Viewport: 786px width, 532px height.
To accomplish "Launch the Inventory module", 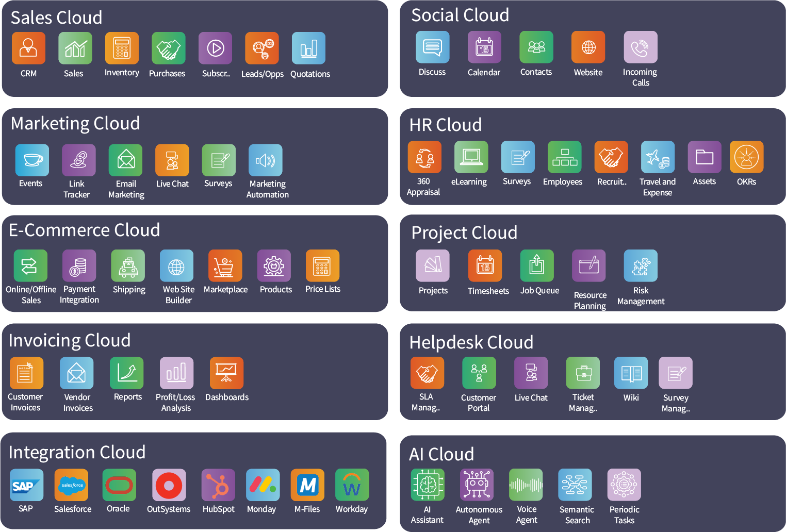I will coord(122,48).
